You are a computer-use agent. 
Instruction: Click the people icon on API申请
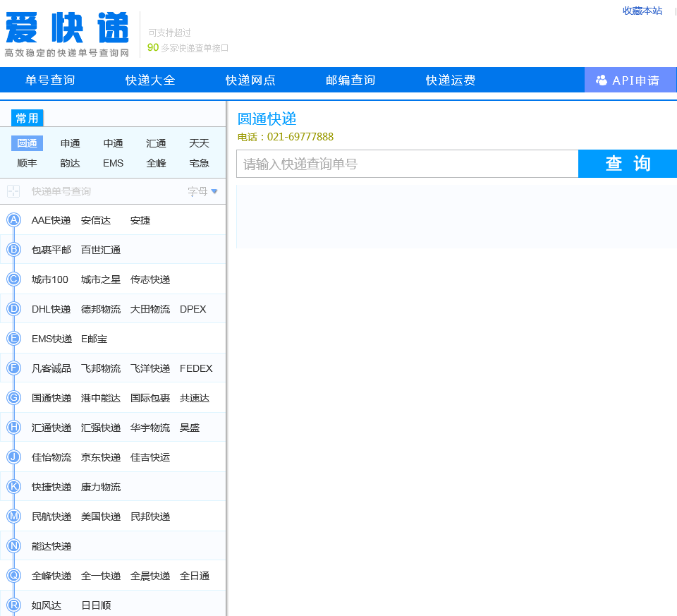tap(602, 80)
